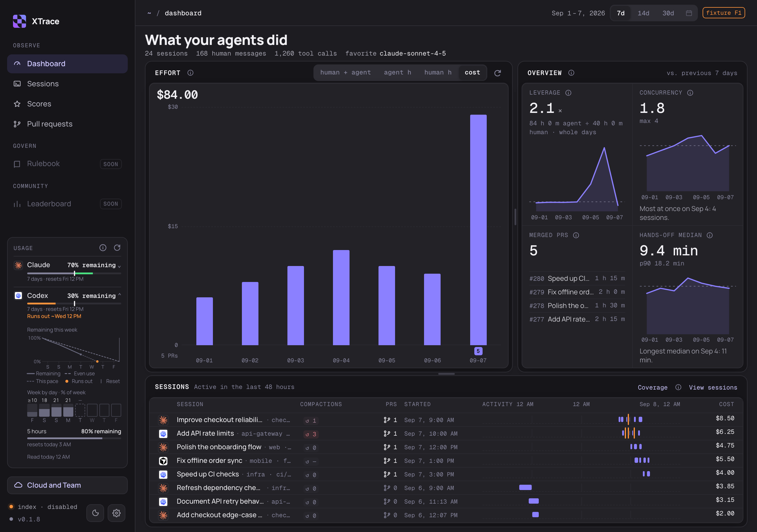Open the Add API rate limits session row

pyautogui.click(x=446, y=434)
